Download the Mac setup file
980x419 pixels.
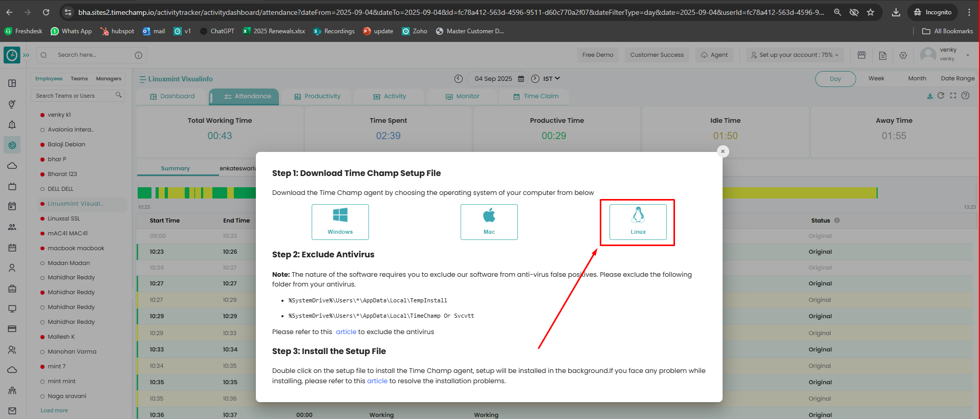coord(489,222)
